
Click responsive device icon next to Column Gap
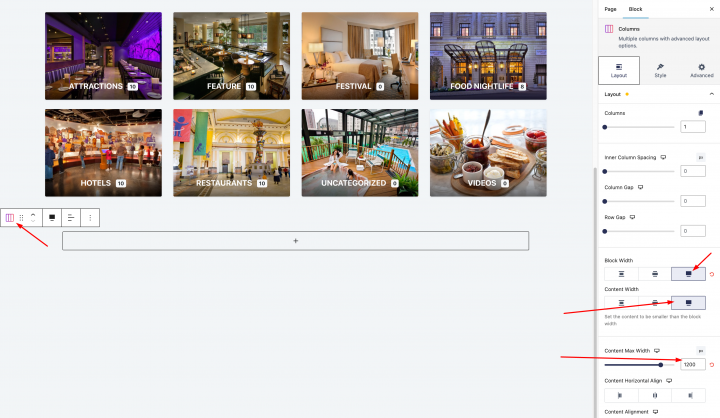pyautogui.click(x=641, y=187)
